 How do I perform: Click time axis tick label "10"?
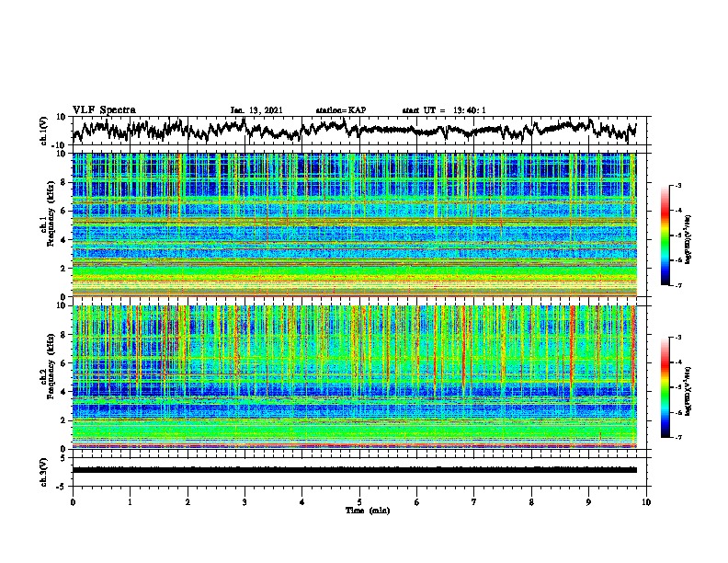point(646,502)
